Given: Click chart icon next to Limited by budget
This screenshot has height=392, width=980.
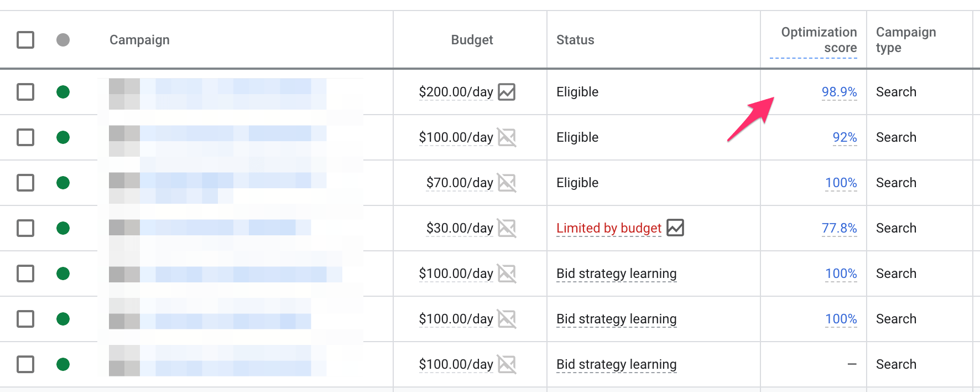Looking at the screenshot, I should (x=675, y=228).
